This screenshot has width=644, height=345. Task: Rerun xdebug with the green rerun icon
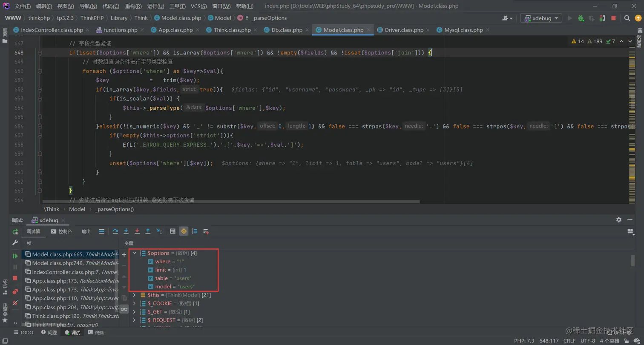(x=15, y=232)
